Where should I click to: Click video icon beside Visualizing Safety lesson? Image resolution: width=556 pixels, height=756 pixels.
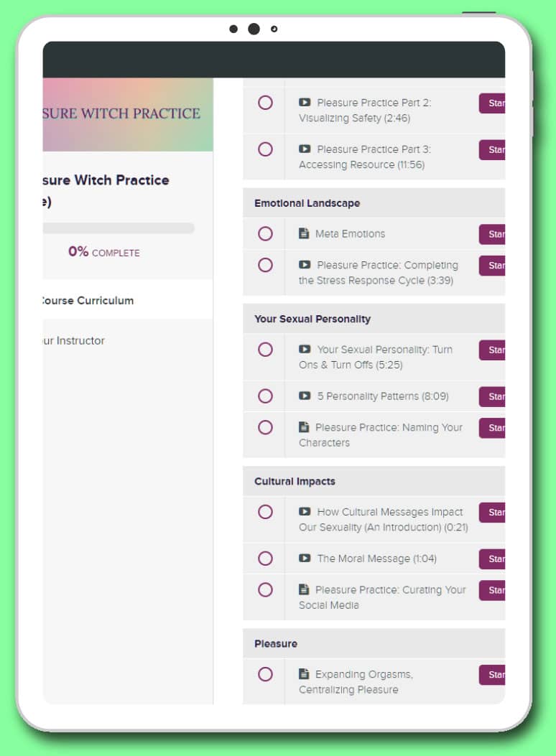305,102
